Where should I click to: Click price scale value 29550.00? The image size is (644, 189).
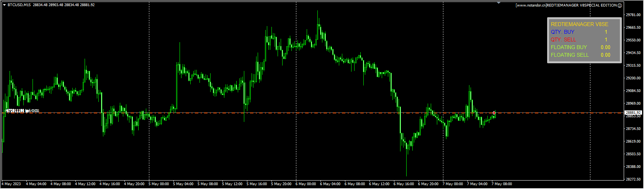tap(633, 40)
